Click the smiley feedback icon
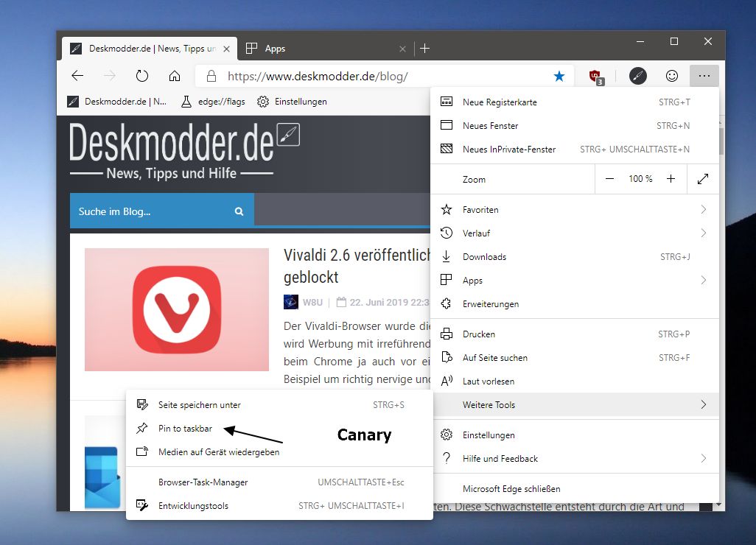The image size is (756, 545). tap(671, 76)
